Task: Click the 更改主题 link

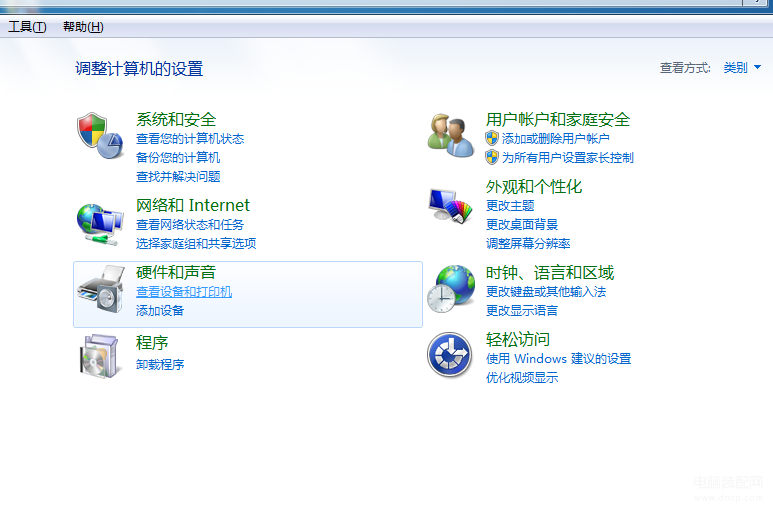Action: click(x=510, y=205)
